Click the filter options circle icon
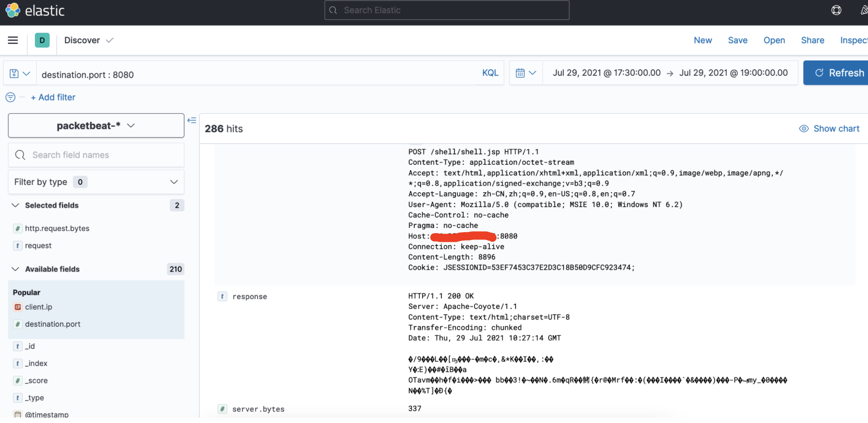 (10, 97)
